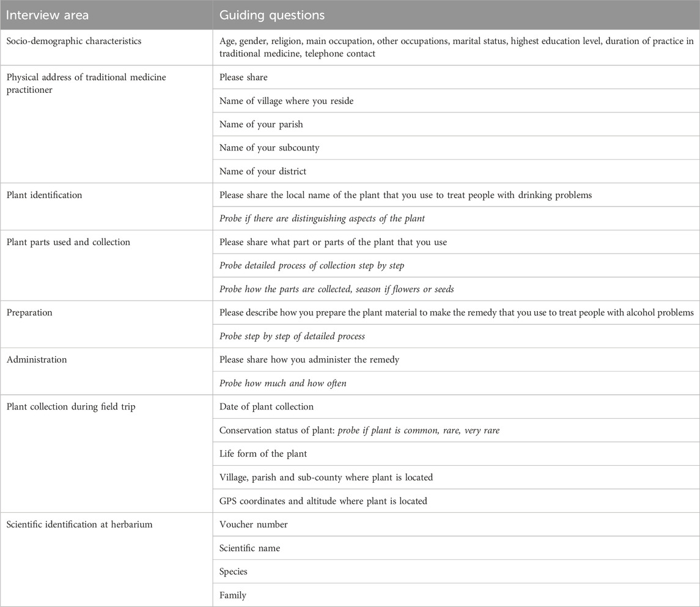The width and height of the screenshot is (700, 607).
Task: Select the 'Socio-demographic characteristics' cell
Action: tap(106, 47)
